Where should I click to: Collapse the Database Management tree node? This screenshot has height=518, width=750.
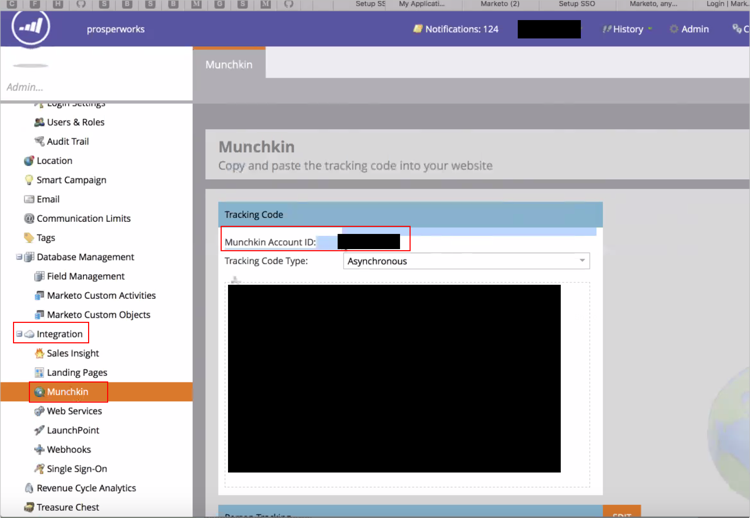pyautogui.click(x=19, y=257)
